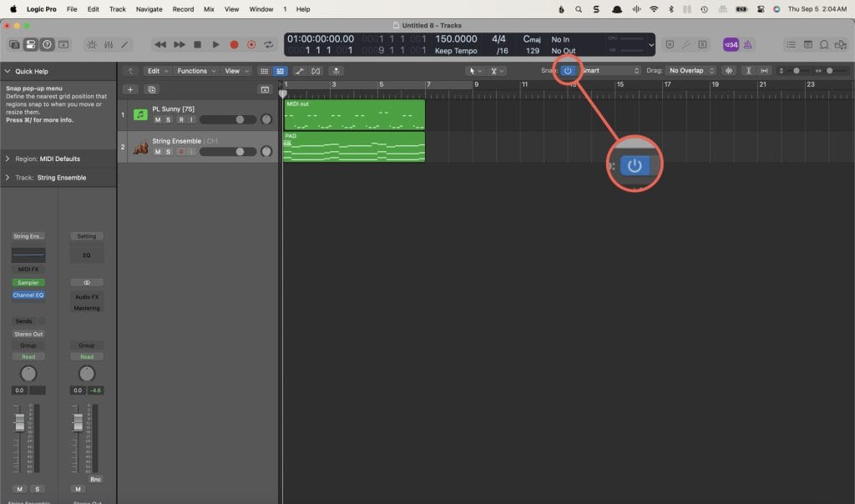Click the String Ensemble instrument icon
855x504 pixels.
click(140, 147)
